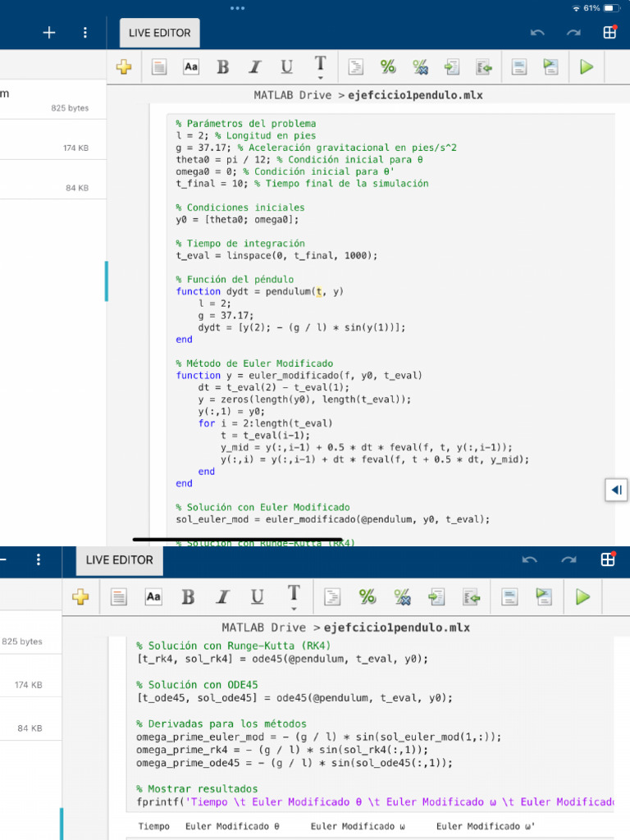This screenshot has height=840, width=630.
Task: Click the green percent comment icon in the upper toolbar
Action: (387, 67)
